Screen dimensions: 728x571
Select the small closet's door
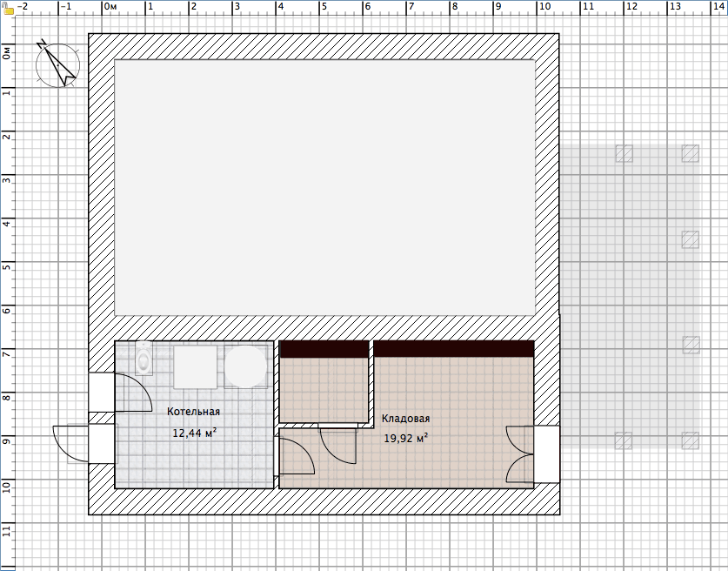tap(338, 443)
